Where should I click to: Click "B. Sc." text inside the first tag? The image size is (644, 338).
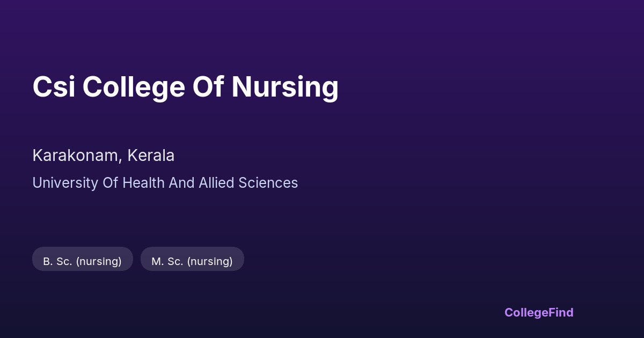(x=57, y=261)
